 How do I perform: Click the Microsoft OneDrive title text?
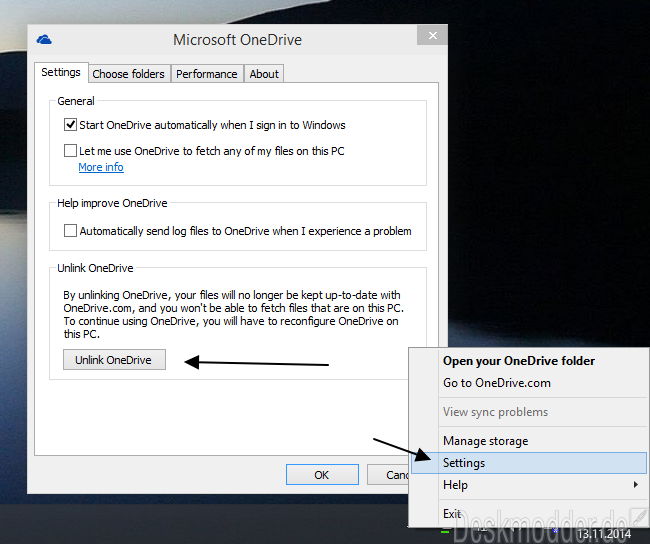[238, 40]
